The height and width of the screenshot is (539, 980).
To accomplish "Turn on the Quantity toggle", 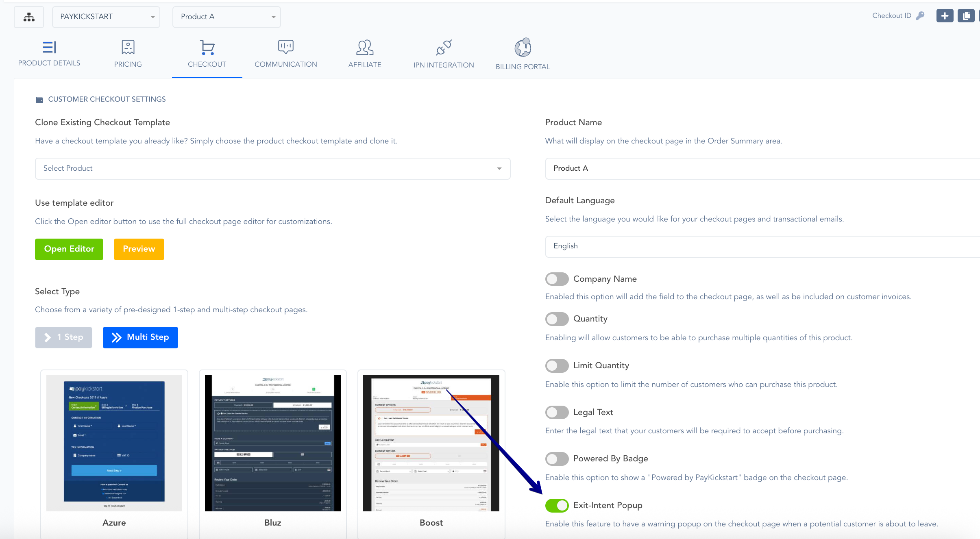I will [557, 319].
